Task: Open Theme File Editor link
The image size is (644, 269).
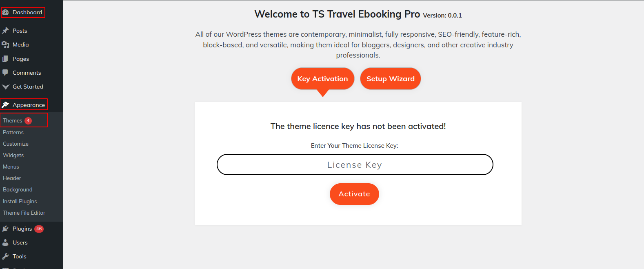Action: click(x=24, y=213)
